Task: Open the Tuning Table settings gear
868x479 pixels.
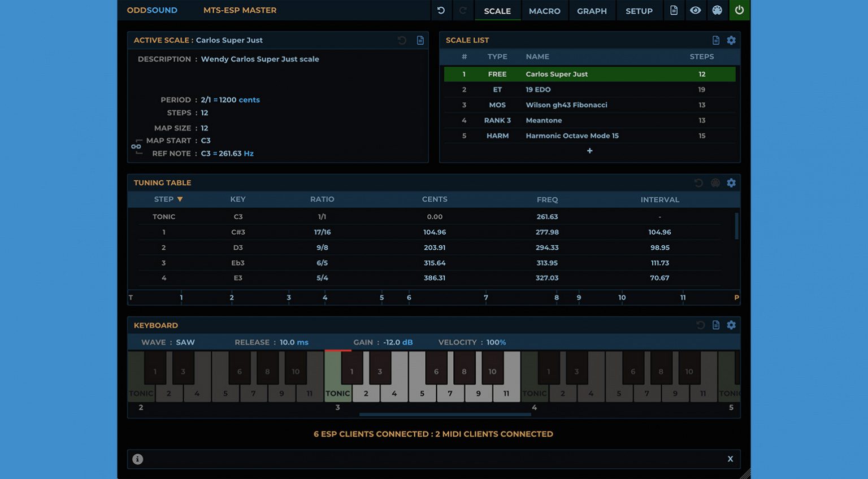Action: tap(731, 182)
